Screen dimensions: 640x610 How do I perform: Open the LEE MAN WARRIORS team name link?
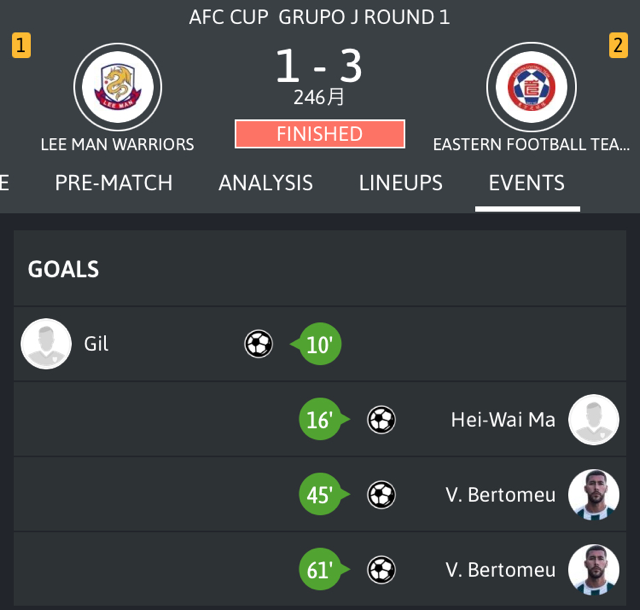(118, 145)
